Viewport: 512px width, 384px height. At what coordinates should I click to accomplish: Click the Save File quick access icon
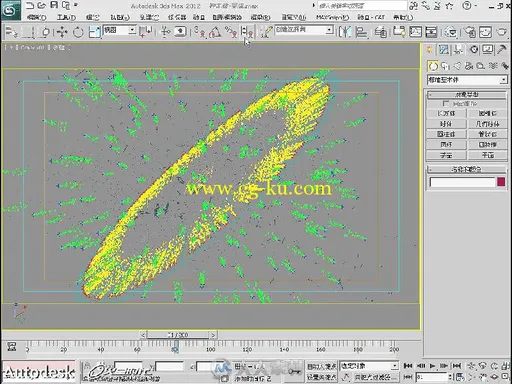pyautogui.click(x=54, y=5)
